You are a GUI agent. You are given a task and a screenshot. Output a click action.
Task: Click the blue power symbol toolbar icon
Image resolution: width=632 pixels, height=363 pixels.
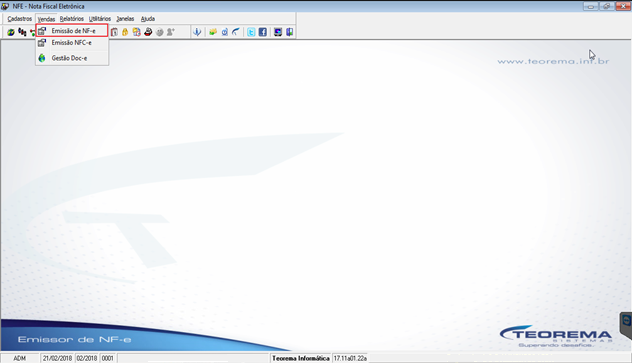click(225, 32)
